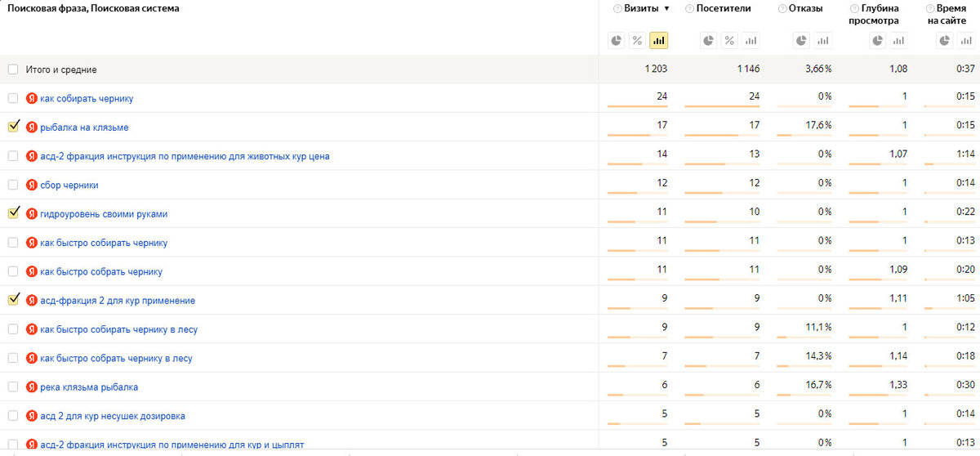Viewport: 980px width, 456px height.
Task: Select the bar chart icon under Отказы
Action: pyautogui.click(x=823, y=40)
